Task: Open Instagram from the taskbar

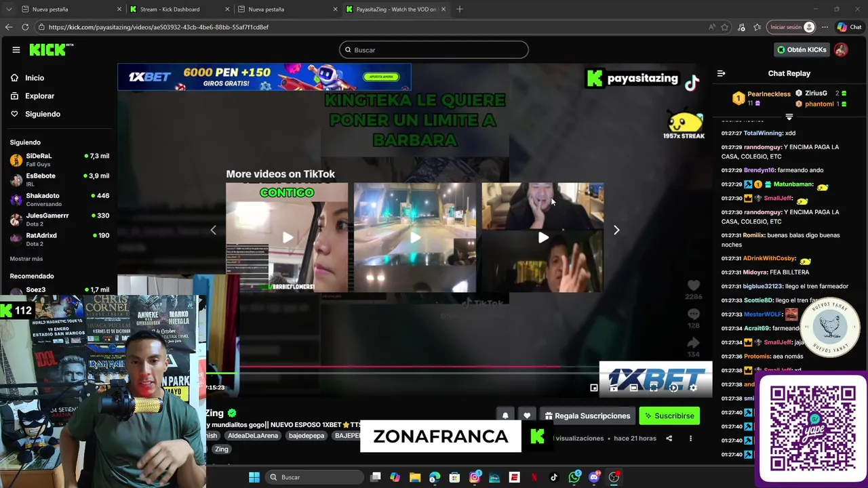Action: click(475, 477)
